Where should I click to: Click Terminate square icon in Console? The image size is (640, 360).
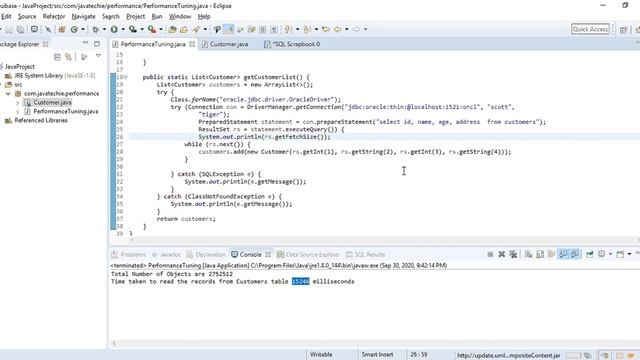coord(490,254)
